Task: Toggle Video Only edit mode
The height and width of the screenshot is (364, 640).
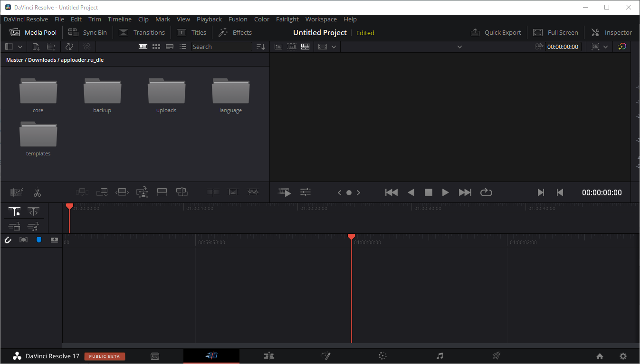Action: coord(14,226)
